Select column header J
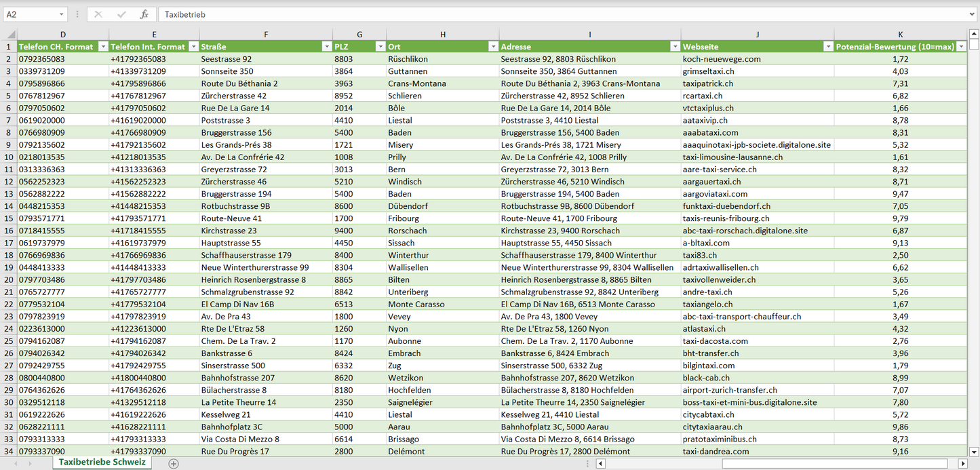 757,35
